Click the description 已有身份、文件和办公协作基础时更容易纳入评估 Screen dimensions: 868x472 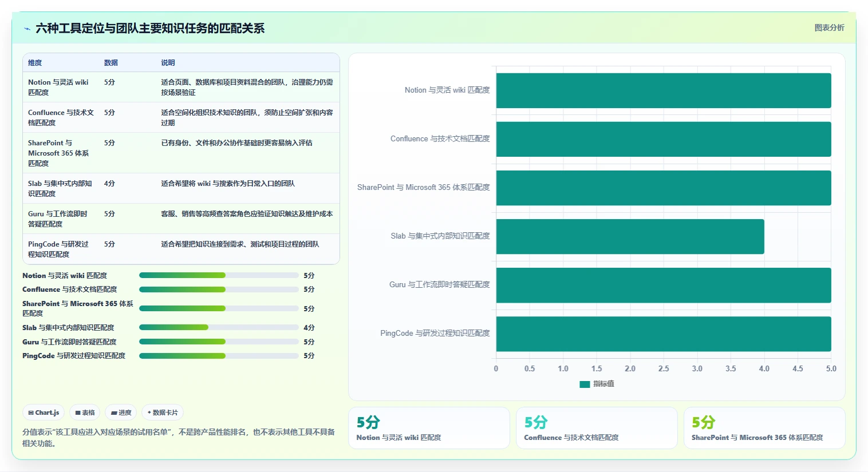236,143
